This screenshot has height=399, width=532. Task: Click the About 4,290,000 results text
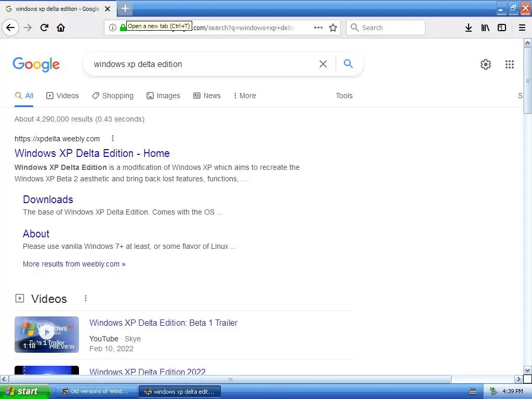coord(79,119)
